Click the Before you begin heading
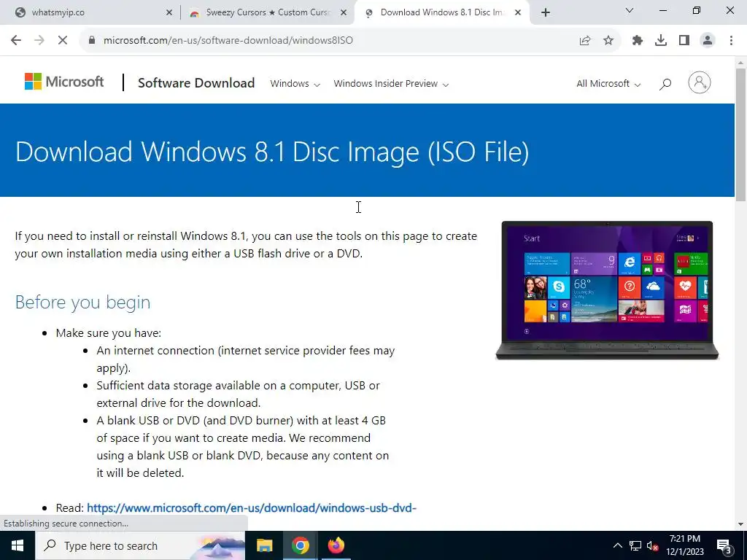Image resolution: width=747 pixels, height=560 pixels. coord(83,302)
